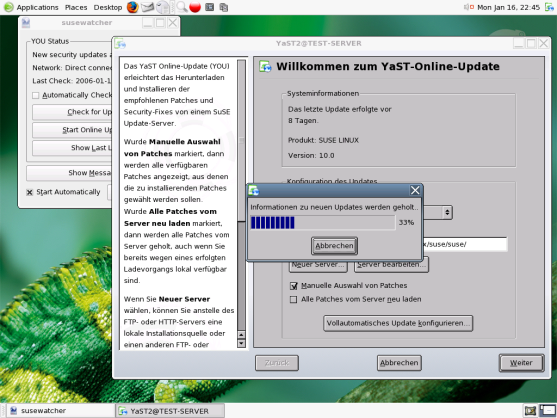
Task: Click the Show Desktop icon in bottom panel
Action: tap(530, 411)
